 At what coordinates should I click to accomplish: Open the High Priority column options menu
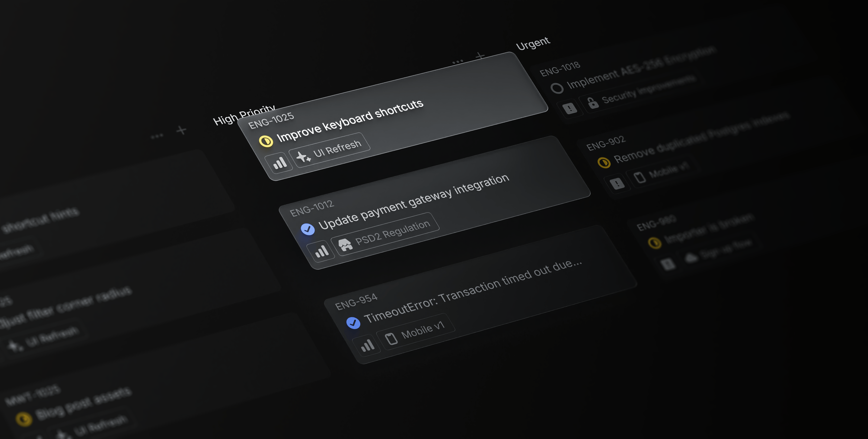coord(458,62)
